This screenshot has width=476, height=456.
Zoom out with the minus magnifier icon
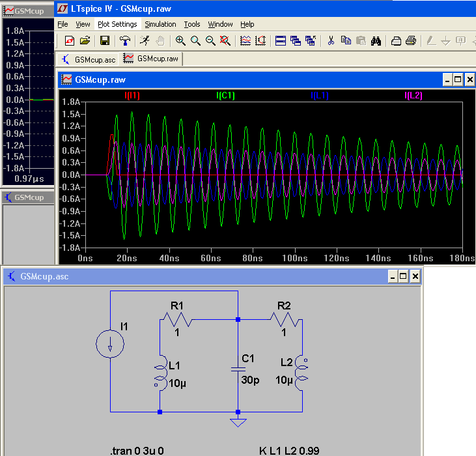click(x=210, y=41)
